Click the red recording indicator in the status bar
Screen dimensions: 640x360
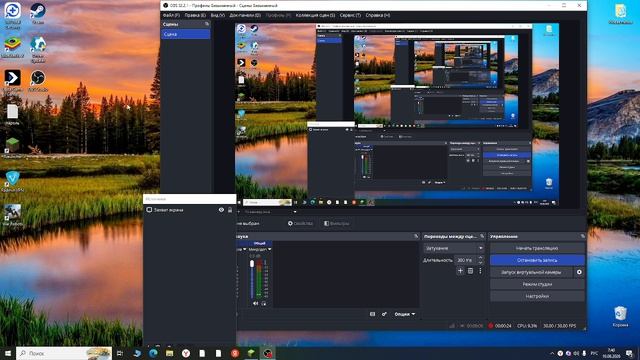click(x=491, y=326)
